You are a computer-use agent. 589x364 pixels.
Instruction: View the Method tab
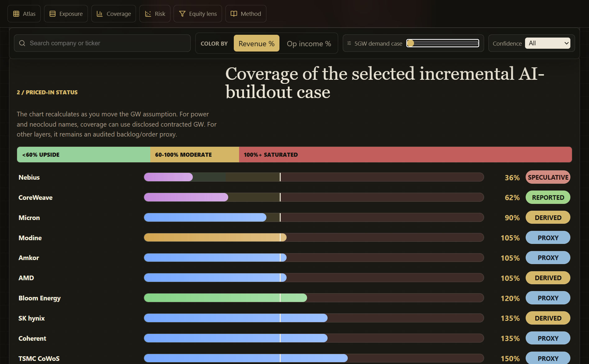pos(246,14)
